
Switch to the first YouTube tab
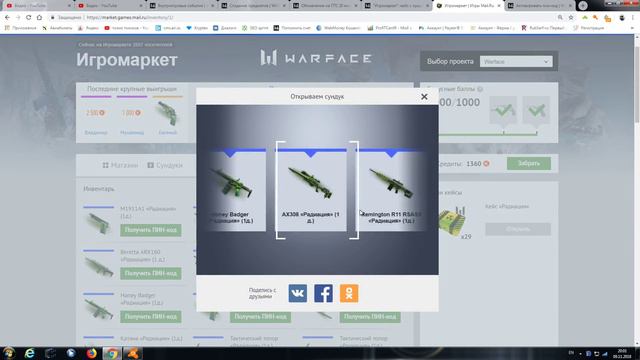point(37,5)
